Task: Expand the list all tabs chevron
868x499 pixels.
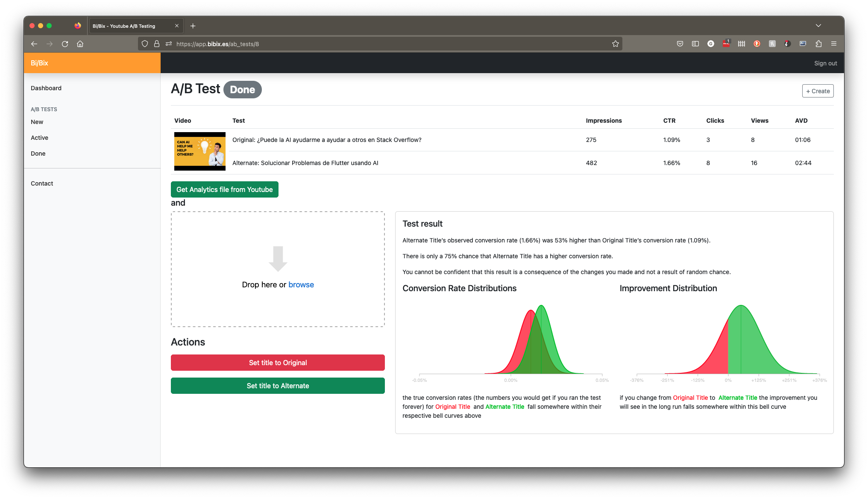Action: click(x=818, y=26)
